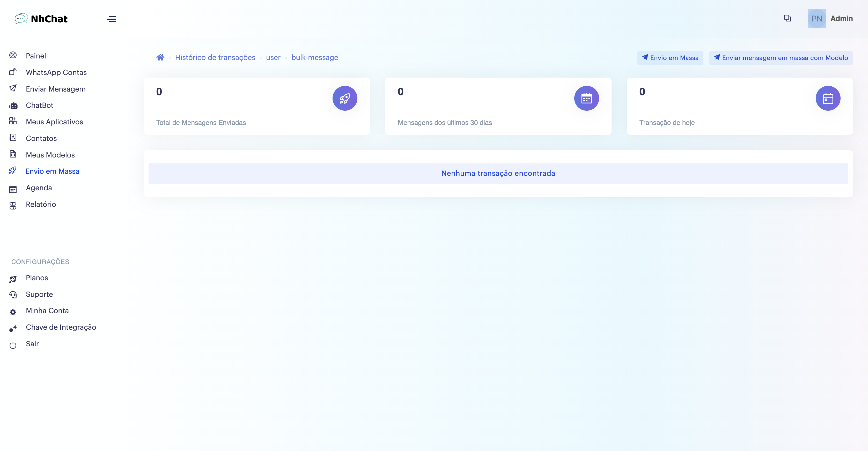Click the windows icon next to avatar
Viewport: 868px width, 451px height.
coord(787,18)
